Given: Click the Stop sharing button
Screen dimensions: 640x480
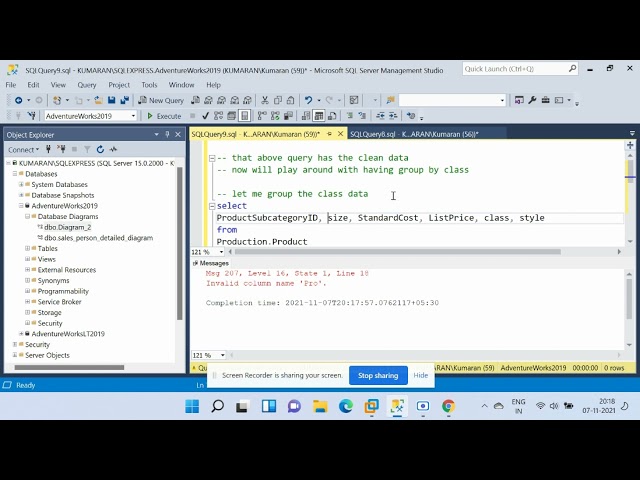Looking at the screenshot, I should click(x=378, y=376).
